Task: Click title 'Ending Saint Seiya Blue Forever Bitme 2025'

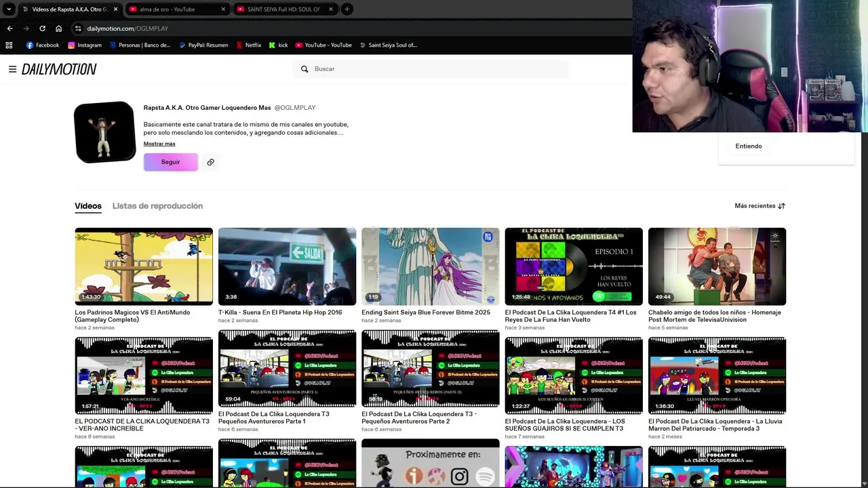Action: (426, 312)
